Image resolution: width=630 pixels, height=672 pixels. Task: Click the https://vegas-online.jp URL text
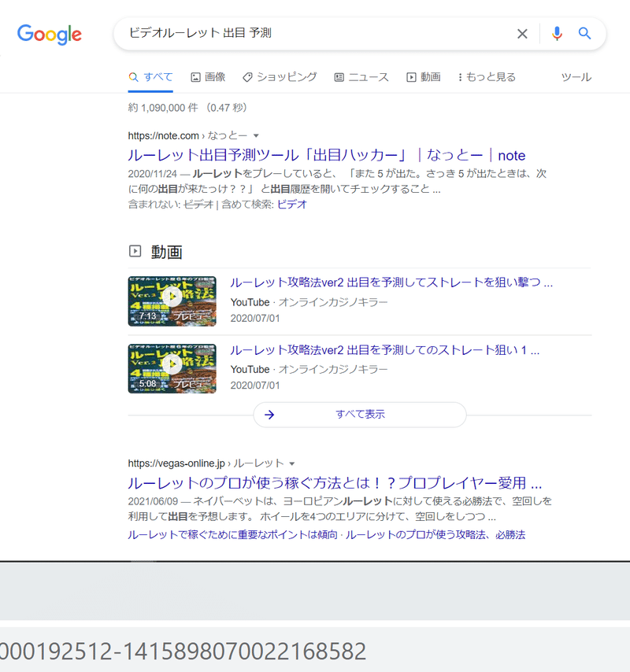pyautogui.click(x=176, y=463)
